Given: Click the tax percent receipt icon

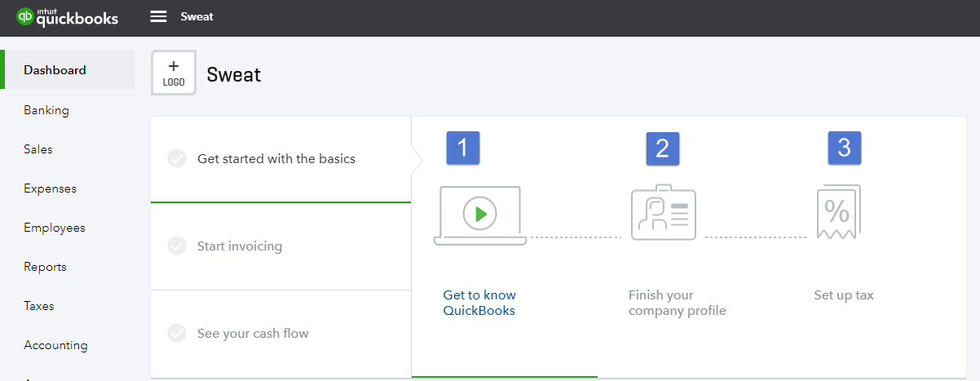Looking at the screenshot, I should point(838,212).
